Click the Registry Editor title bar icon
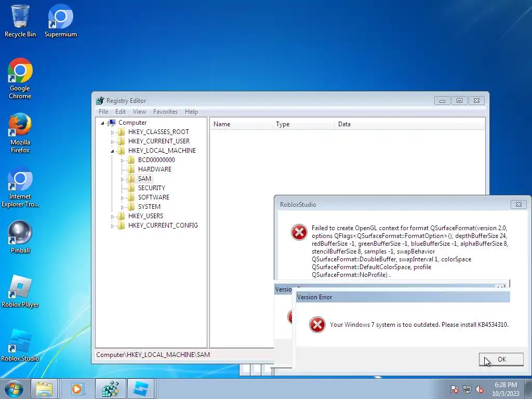532x399 pixels. 100,100
